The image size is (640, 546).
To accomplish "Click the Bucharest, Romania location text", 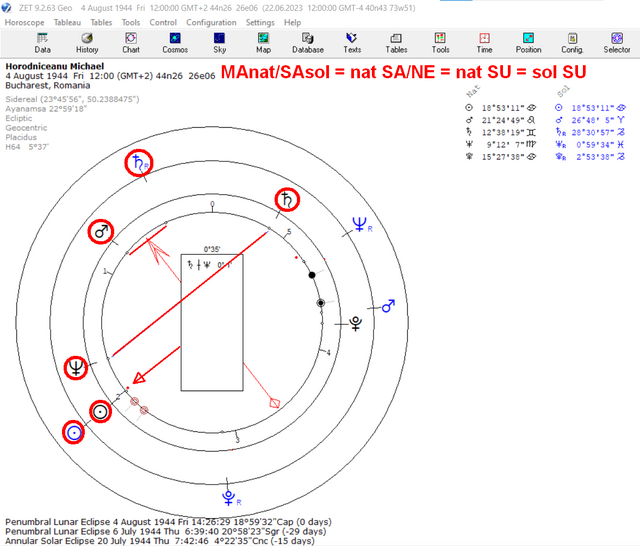I will pyautogui.click(x=48, y=85).
